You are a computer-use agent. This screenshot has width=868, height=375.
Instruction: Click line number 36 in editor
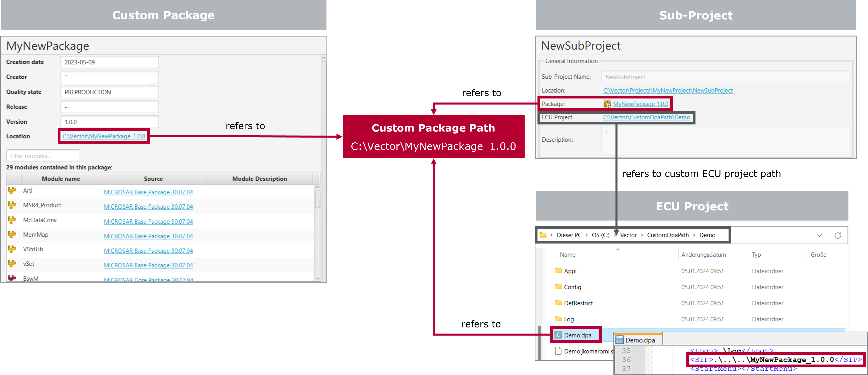pyautogui.click(x=626, y=359)
